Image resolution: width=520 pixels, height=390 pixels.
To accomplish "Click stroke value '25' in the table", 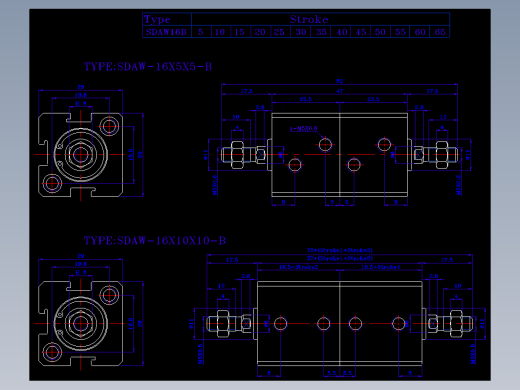I will (x=280, y=32).
